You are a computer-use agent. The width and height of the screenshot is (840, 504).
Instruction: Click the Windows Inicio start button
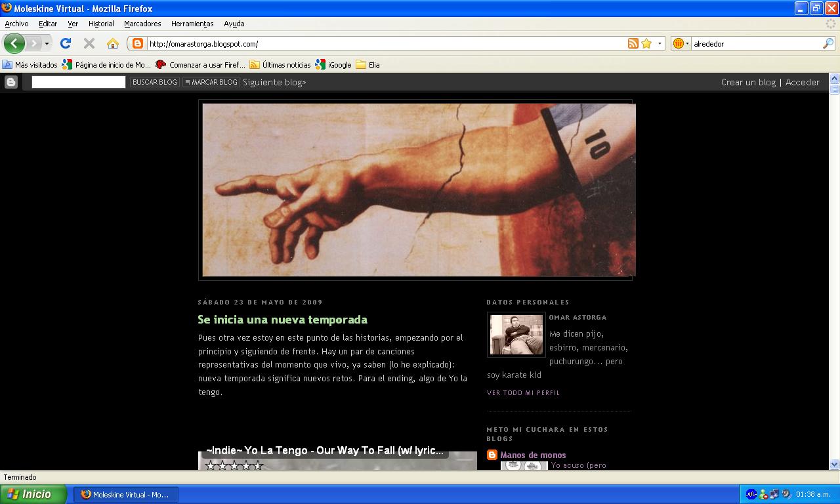click(x=33, y=494)
